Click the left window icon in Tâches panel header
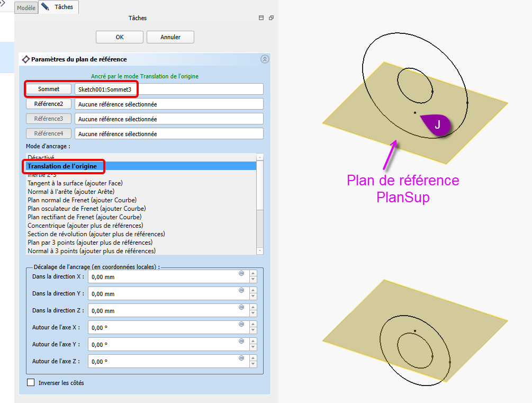The height and width of the screenshot is (403, 532). tap(261, 18)
